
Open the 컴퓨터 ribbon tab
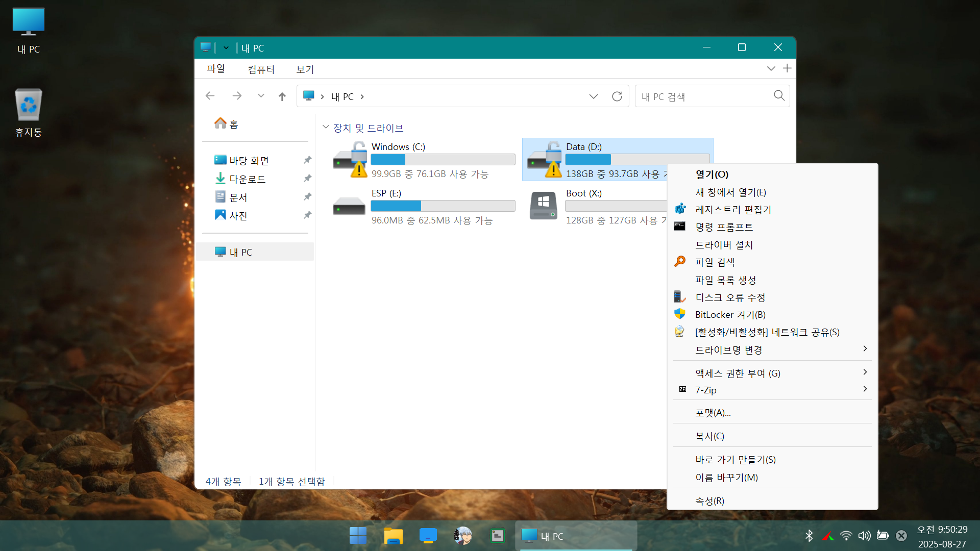[x=261, y=69]
